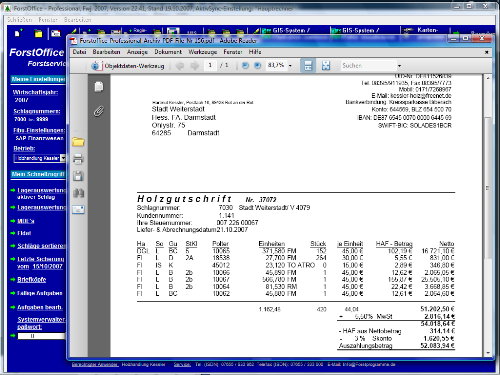This screenshot has width=500, height=375.
Task: Click the Schläge sortieren link
Action: [42, 246]
